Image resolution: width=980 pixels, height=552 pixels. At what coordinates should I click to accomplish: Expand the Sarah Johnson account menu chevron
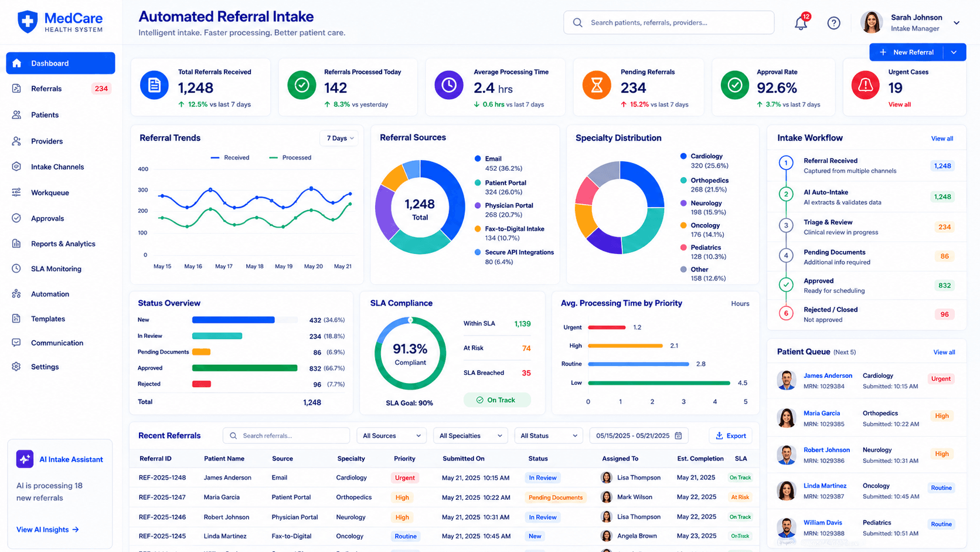(957, 23)
